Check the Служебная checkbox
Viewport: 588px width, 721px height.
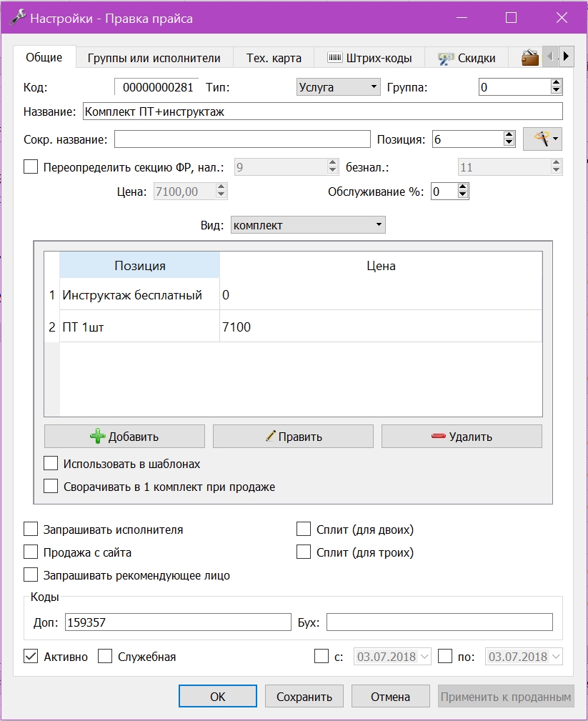105,656
